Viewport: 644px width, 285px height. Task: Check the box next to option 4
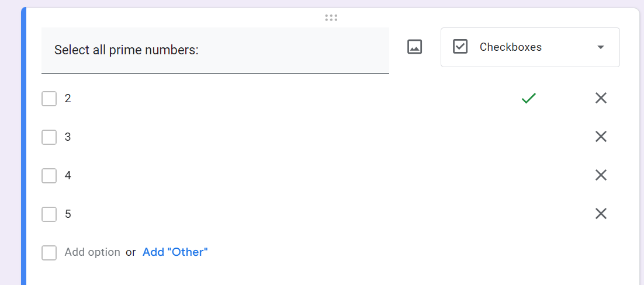tap(49, 176)
